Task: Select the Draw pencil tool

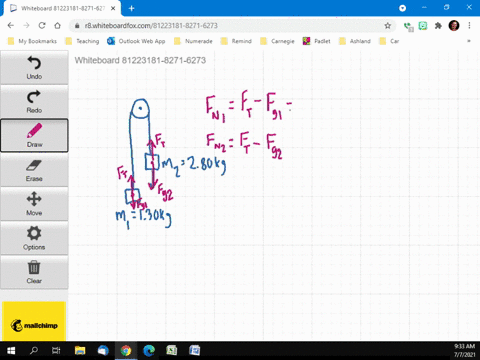Action: coord(34,135)
